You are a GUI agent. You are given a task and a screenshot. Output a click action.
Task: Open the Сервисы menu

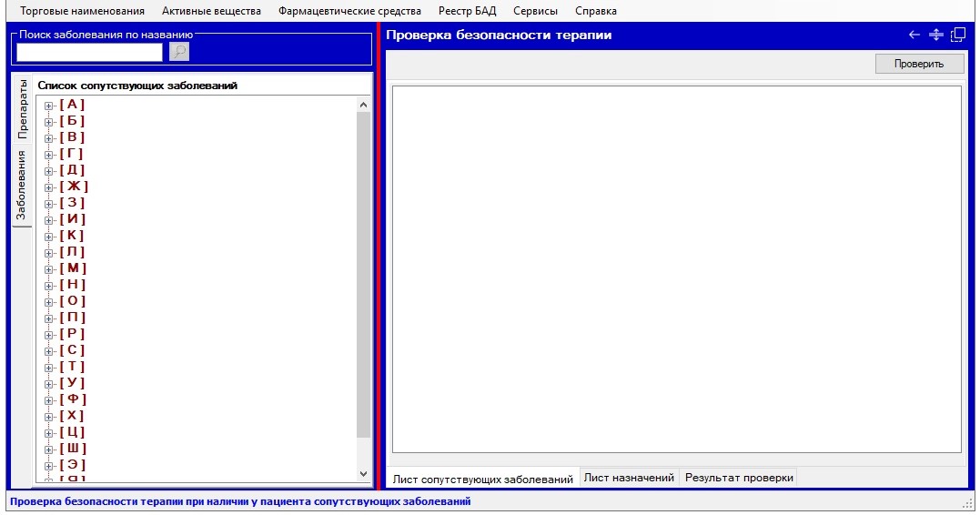pos(535,11)
